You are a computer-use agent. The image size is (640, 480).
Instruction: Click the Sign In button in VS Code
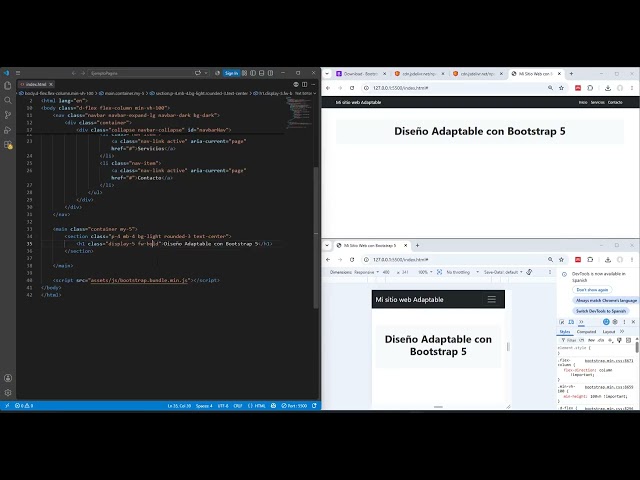pyautogui.click(x=231, y=73)
